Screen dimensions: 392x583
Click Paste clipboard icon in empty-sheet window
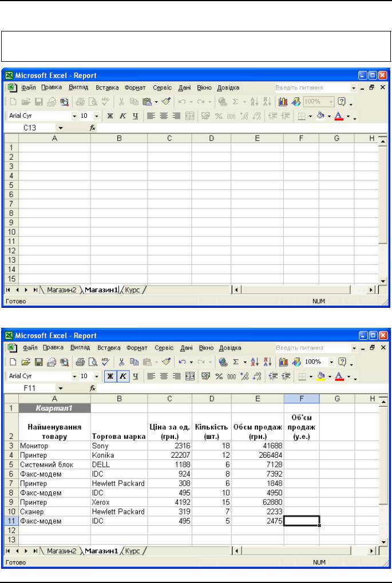tap(147, 101)
